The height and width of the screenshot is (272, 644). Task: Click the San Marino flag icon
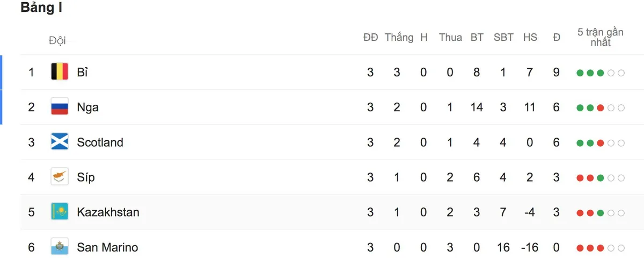60,247
